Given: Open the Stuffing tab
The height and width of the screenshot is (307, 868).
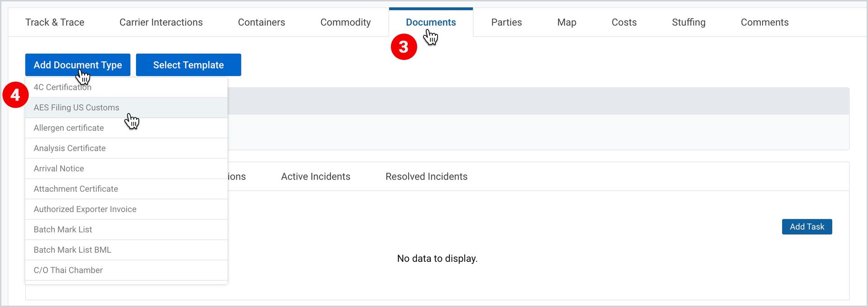Looking at the screenshot, I should [689, 22].
